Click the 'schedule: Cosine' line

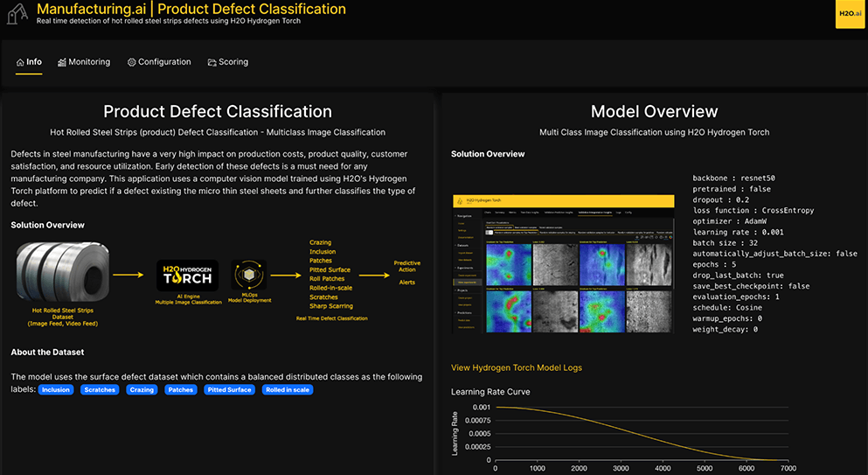pyautogui.click(x=727, y=308)
